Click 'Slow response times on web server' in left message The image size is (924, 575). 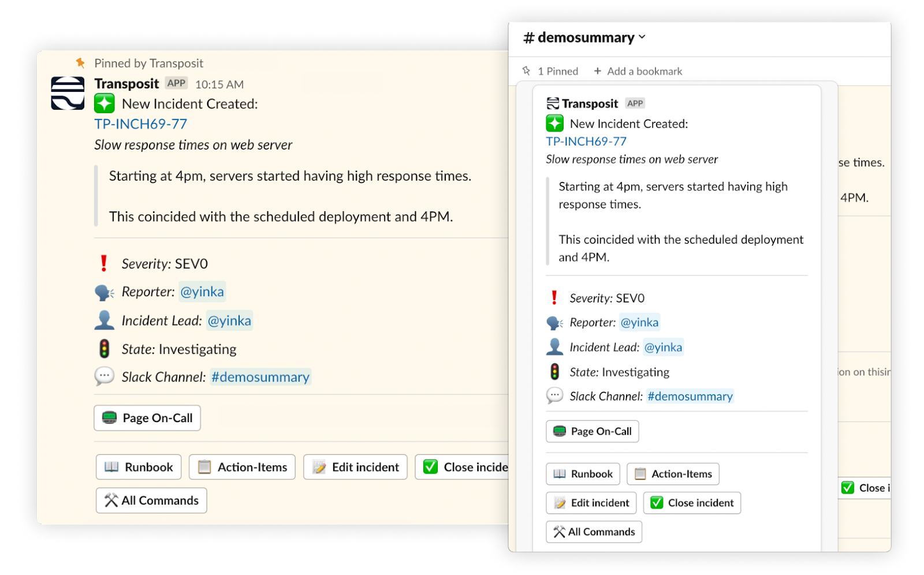tap(193, 145)
